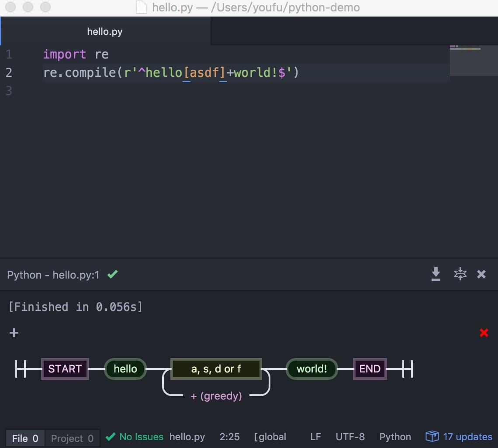Viewport: 498px width, 448px height.
Task: Click line number 3 in the gutter
Action: [9, 91]
